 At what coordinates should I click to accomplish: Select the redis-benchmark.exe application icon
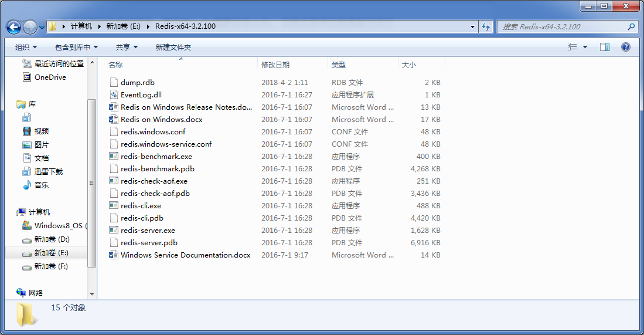113,156
